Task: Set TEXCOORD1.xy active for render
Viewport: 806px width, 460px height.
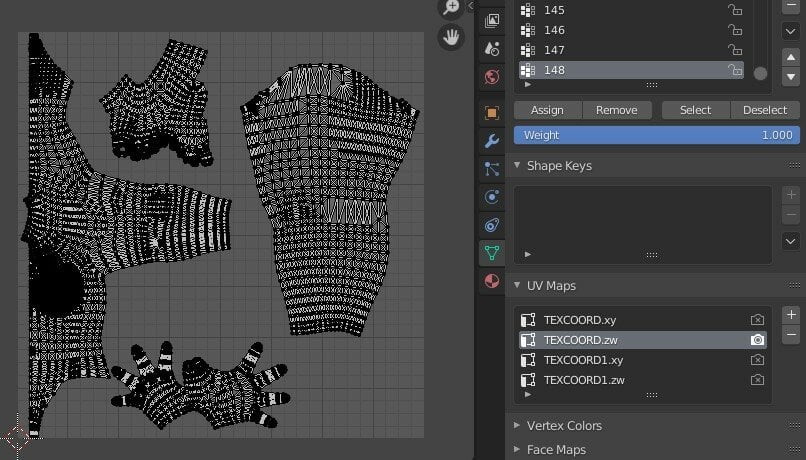Action: [757, 360]
